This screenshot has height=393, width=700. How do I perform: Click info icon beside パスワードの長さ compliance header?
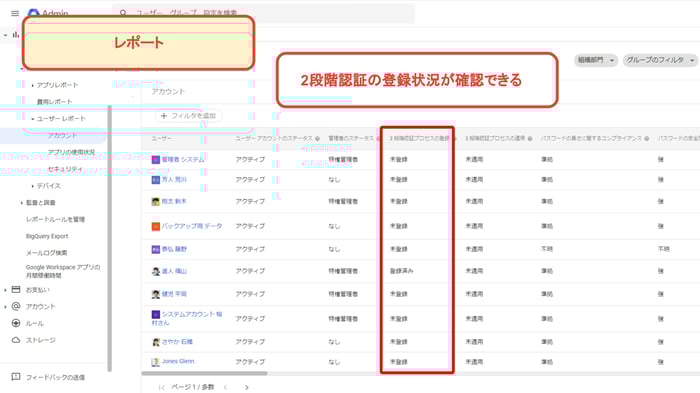pos(646,138)
